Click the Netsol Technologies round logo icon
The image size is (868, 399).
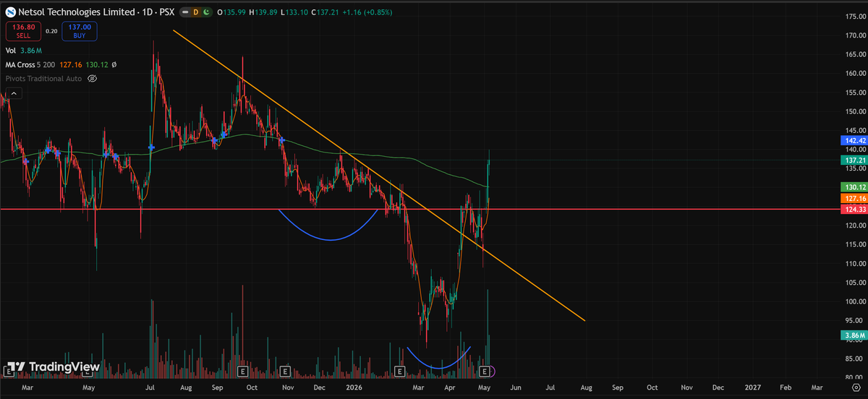(x=9, y=12)
